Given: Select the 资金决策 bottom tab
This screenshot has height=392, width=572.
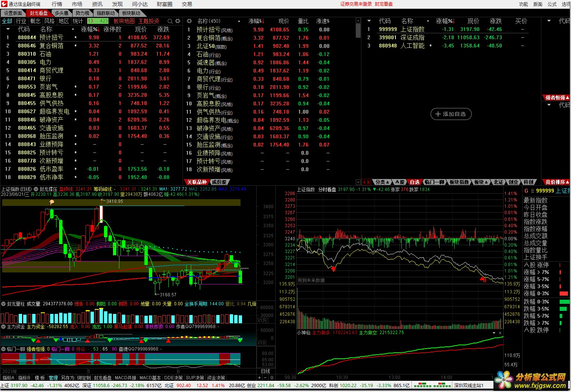Looking at the screenshot, I should (216, 378).
